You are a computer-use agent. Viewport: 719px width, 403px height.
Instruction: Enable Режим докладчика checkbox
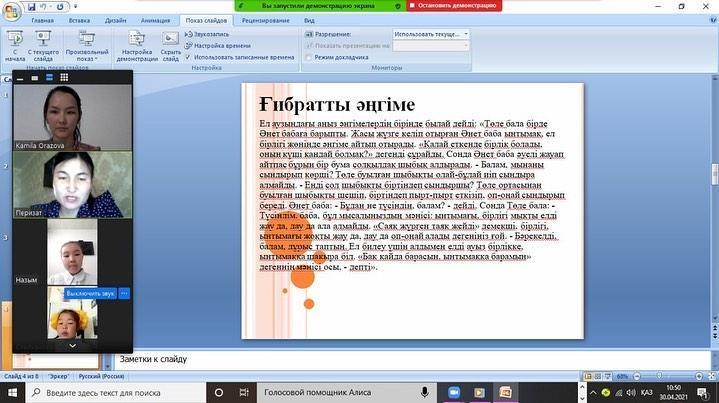(308, 57)
